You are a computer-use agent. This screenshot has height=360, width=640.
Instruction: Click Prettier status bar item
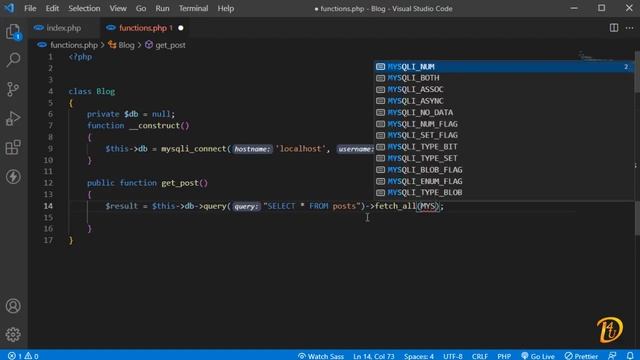[x=581, y=356]
